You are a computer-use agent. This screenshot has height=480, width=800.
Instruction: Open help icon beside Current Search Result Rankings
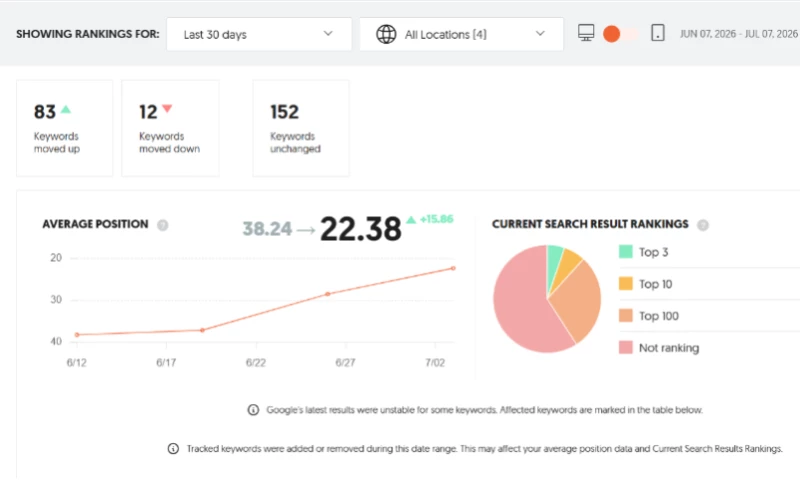point(703,225)
